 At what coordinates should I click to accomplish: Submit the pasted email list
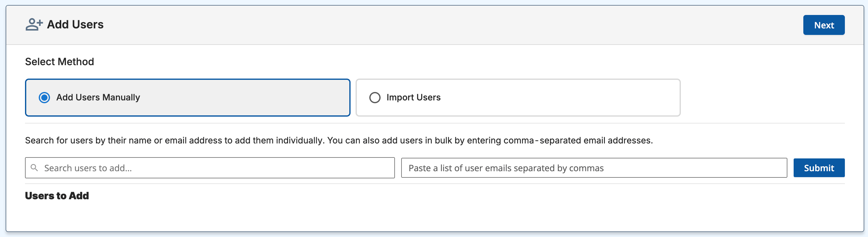(x=819, y=168)
